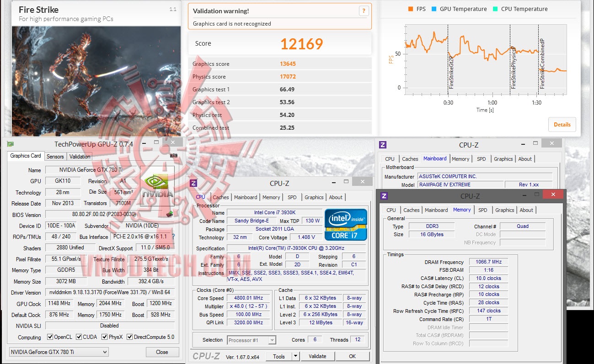Click the GPU field showing GK110
This screenshot has height=364, width=594.
coord(63,181)
